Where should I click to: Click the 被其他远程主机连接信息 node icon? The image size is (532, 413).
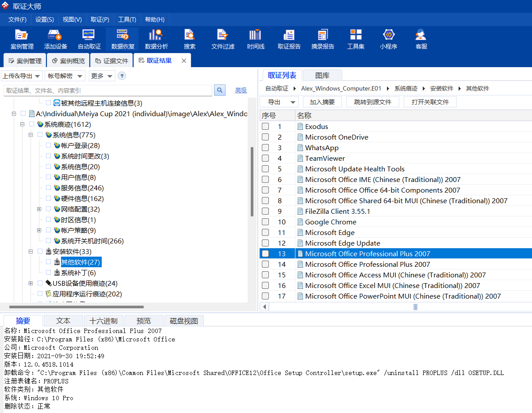[57, 103]
